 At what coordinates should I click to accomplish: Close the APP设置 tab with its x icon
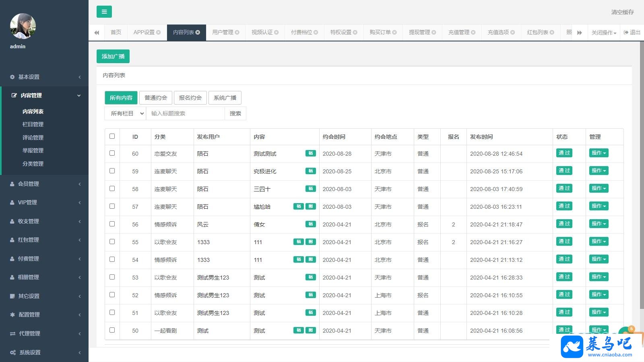(158, 32)
